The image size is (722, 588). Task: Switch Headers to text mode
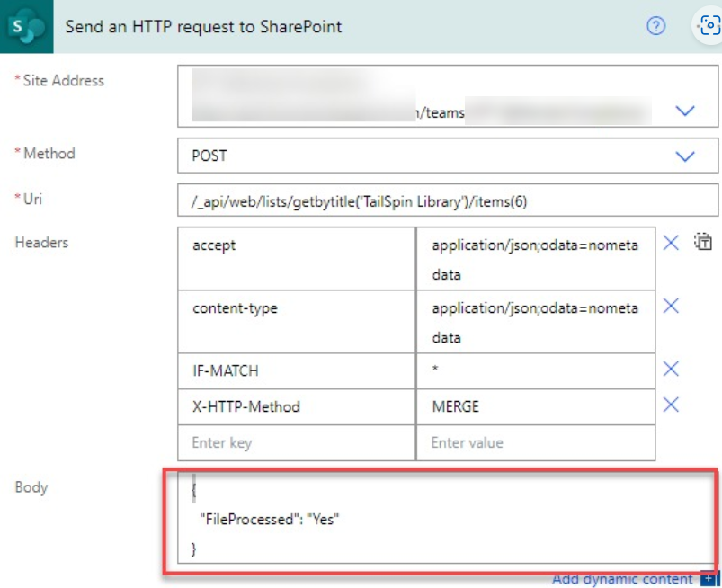(705, 243)
